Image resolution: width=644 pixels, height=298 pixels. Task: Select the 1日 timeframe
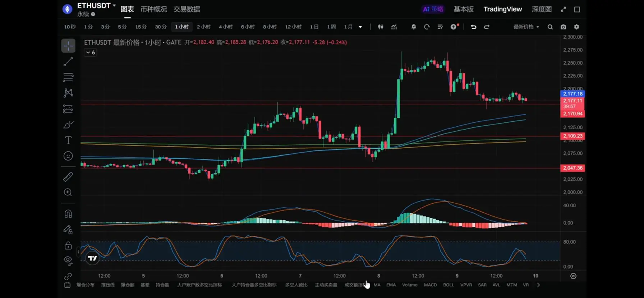coord(314,27)
